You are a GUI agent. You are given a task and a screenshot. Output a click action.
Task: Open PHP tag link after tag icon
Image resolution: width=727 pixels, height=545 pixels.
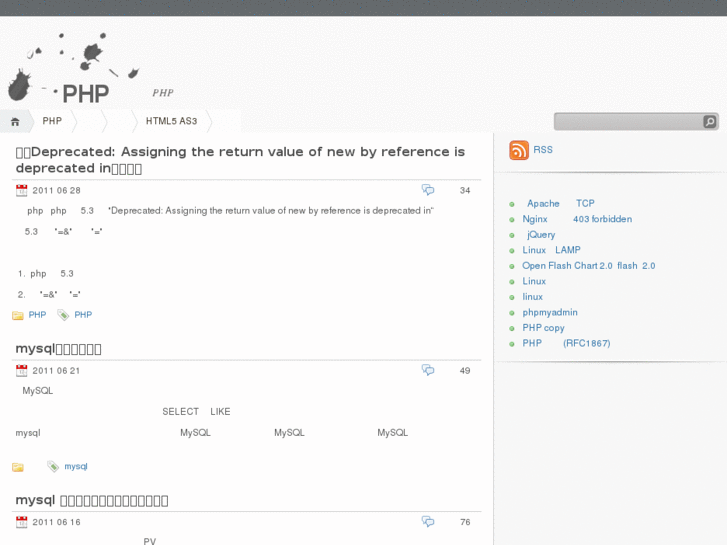point(83,315)
